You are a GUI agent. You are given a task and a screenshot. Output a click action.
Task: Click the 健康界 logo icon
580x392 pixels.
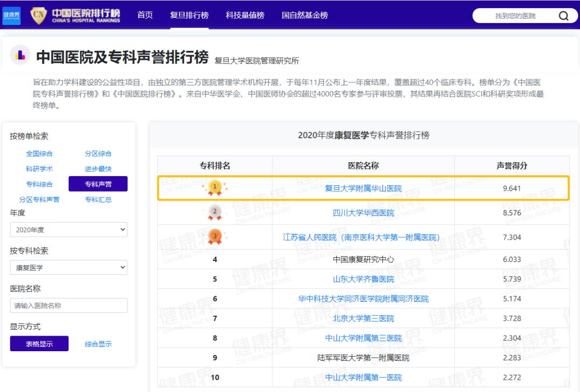click(x=11, y=16)
